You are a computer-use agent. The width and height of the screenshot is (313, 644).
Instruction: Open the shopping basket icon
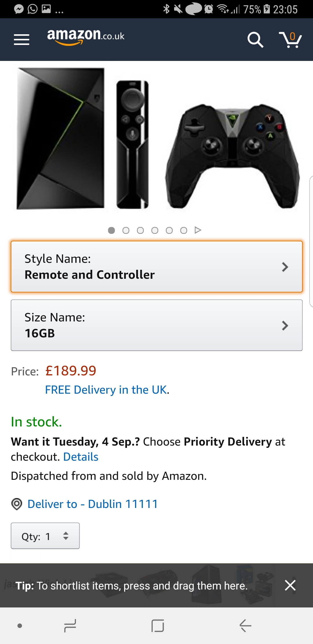tap(290, 39)
